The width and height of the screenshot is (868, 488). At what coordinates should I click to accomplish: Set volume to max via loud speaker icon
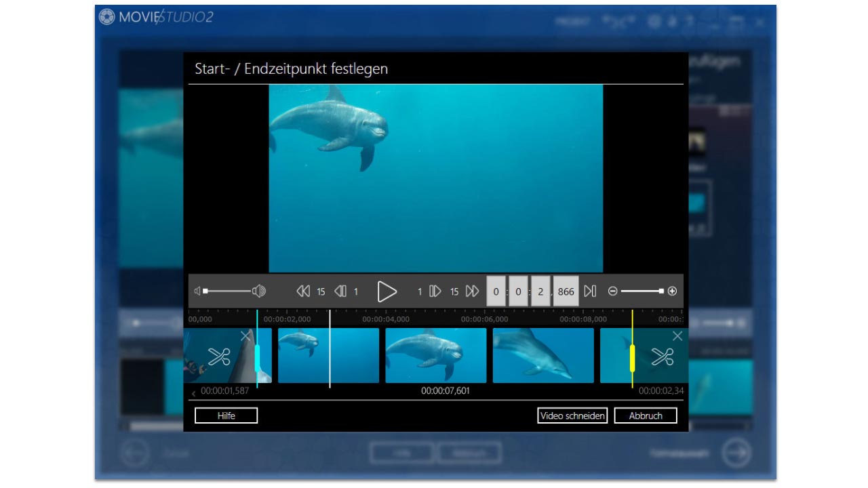pos(259,291)
